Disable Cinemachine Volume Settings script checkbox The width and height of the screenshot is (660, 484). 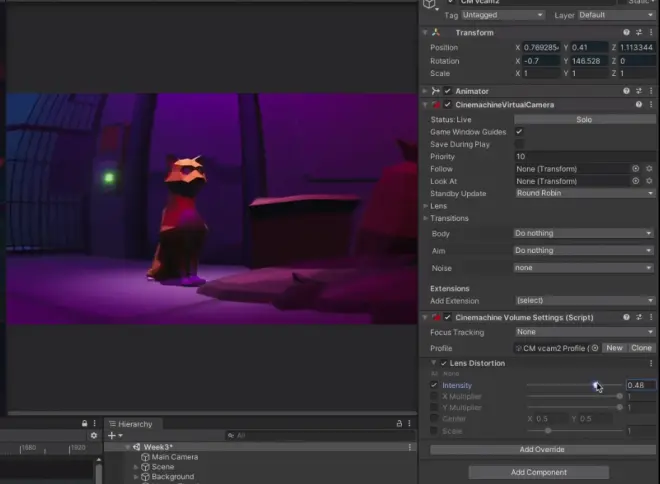coord(447,317)
